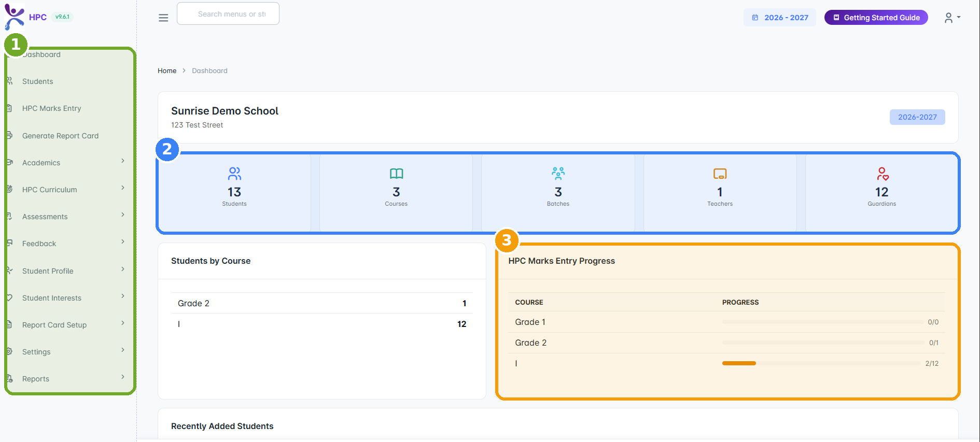Click the Teachers board icon
This screenshot has width=980, height=442.
pyautogui.click(x=720, y=174)
